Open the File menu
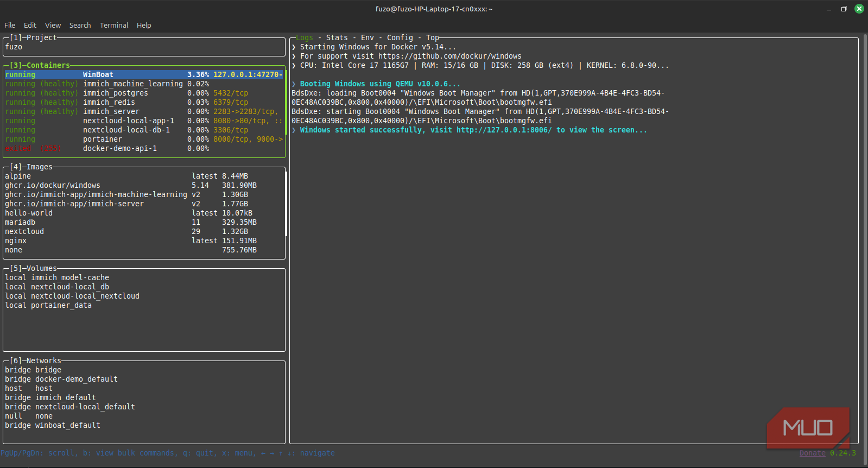This screenshot has height=468, width=868. (10, 26)
